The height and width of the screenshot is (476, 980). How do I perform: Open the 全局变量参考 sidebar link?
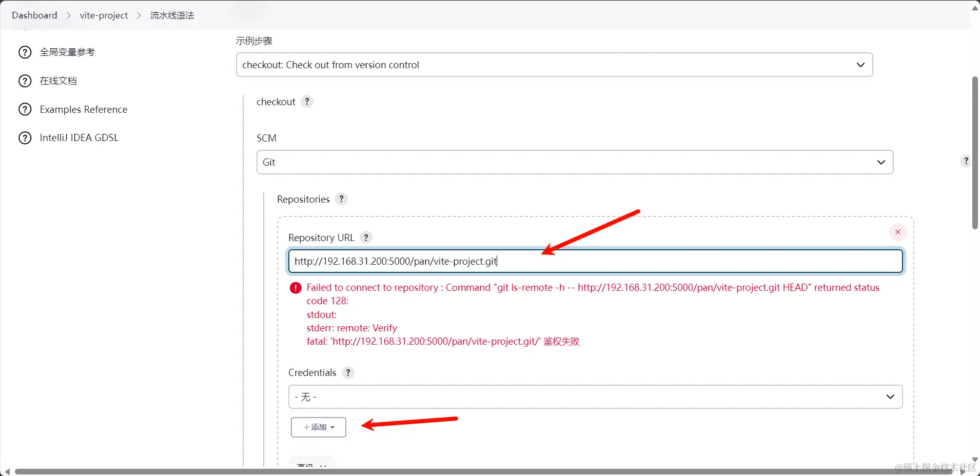67,52
